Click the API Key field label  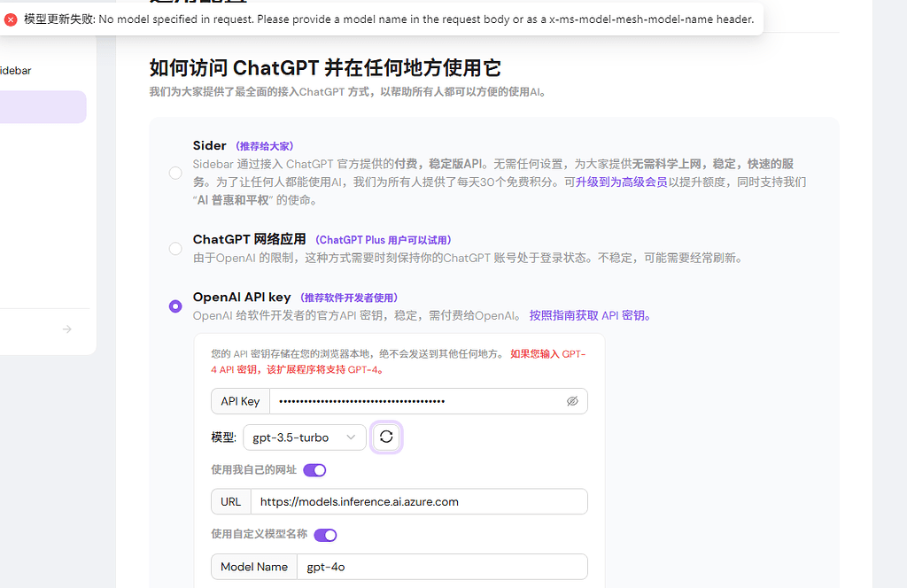[x=240, y=401]
